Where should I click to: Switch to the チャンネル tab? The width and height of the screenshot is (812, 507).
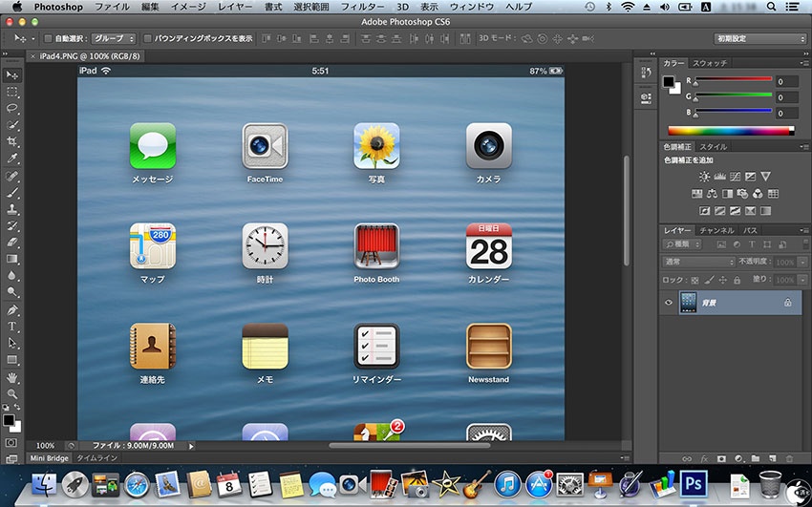point(716,231)
